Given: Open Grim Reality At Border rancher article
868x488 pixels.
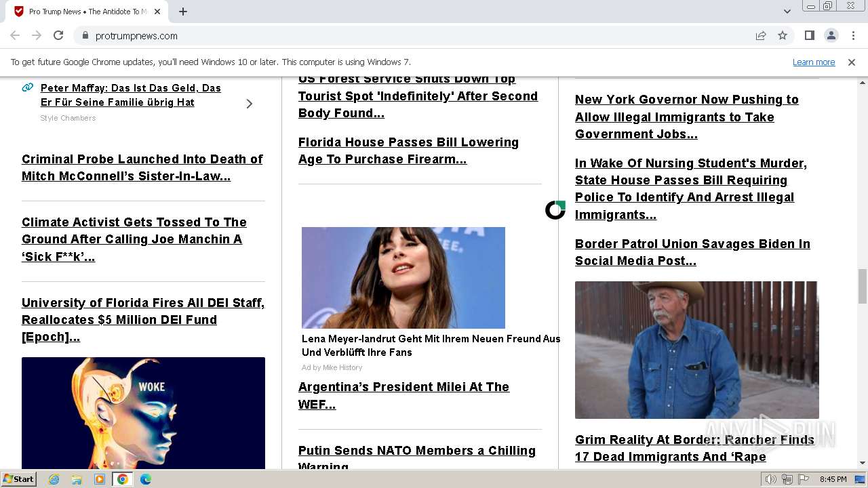Looking at the screenshot, I should [694, 449].
